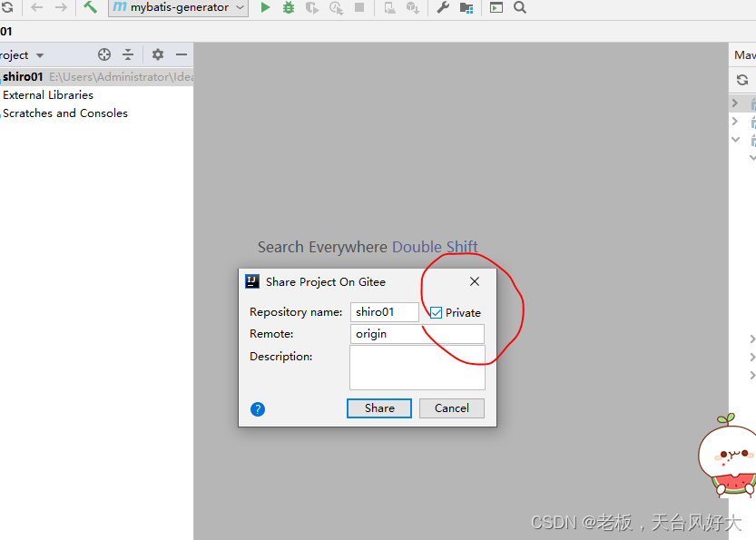This screenshot has width=756, height=540.
Task: Click the device/attach icon in the toolbar
Action: click(389, 7)
